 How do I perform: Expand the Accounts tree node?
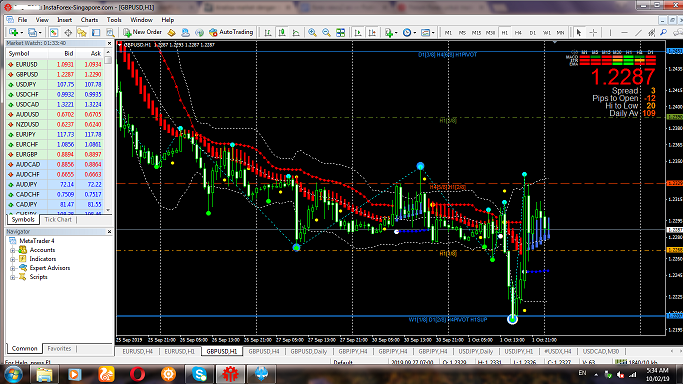tap(13, 250)
